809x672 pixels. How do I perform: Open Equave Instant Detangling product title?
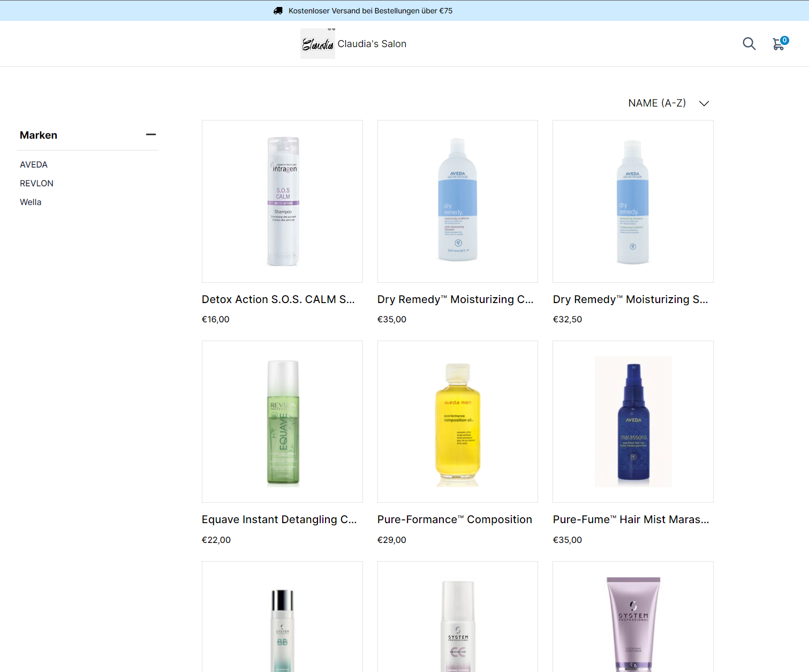tap(279, 519)
